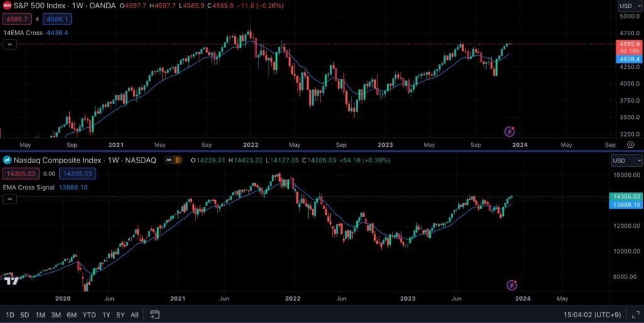Click the 15:04:02 (UTC+9) timezone clock
The width and height of the screenshot is (644, 323).
(x=592, y=315)
